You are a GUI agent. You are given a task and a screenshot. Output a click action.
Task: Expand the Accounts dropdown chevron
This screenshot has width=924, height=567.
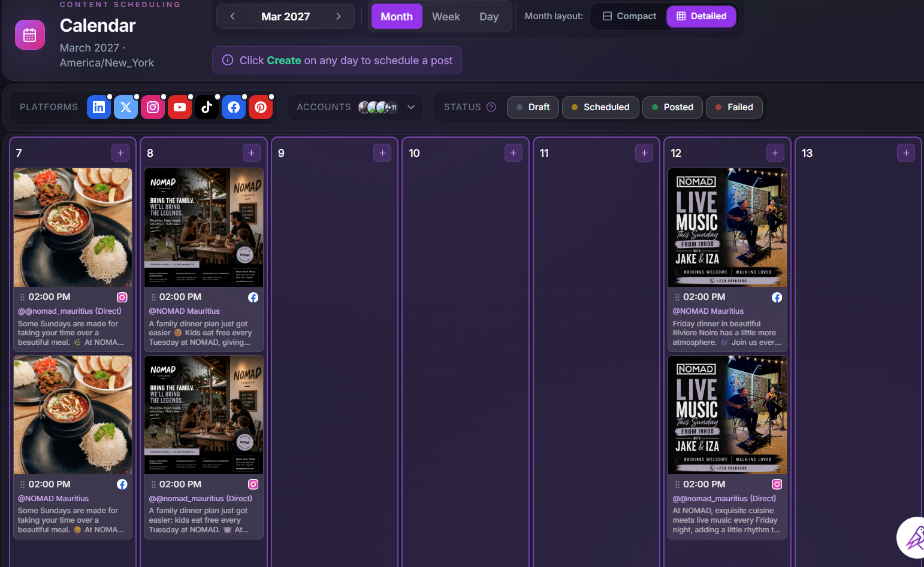click(x=411, y=107)
